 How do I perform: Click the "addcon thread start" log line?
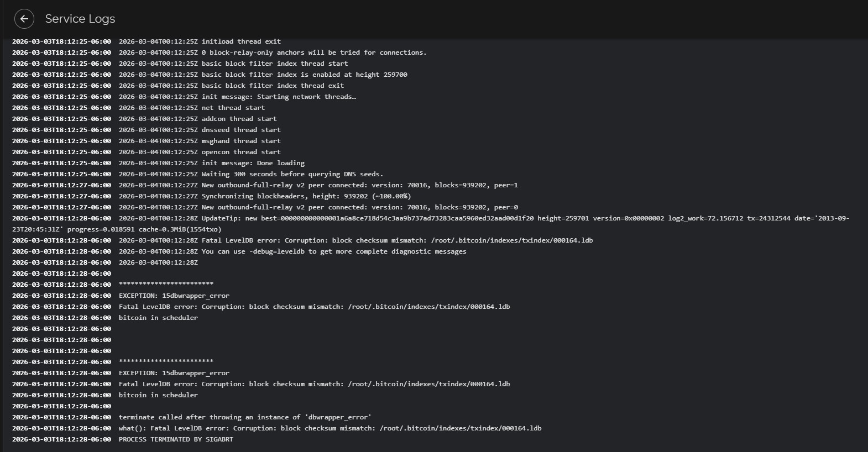(239, 119)
